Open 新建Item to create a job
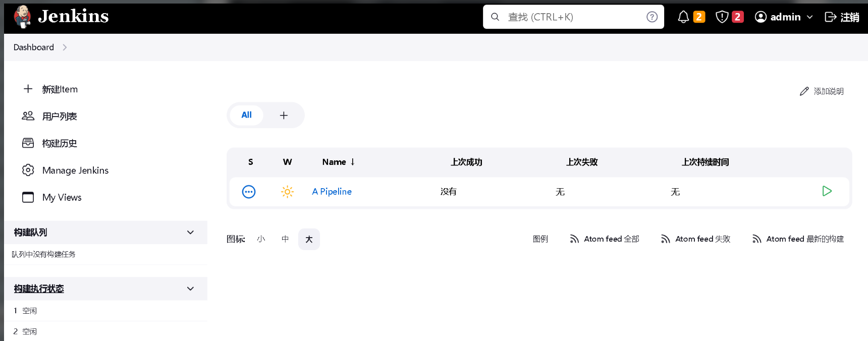 (60, 89)
